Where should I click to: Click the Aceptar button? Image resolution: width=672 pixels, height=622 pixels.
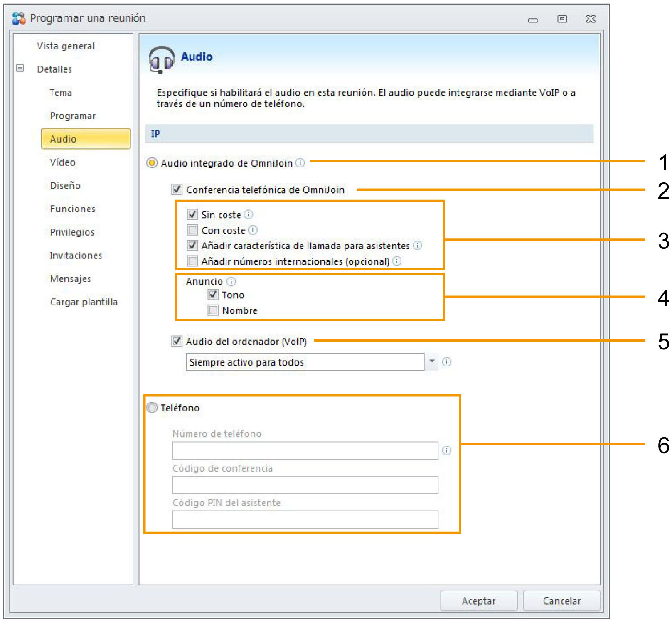point(479,601)
